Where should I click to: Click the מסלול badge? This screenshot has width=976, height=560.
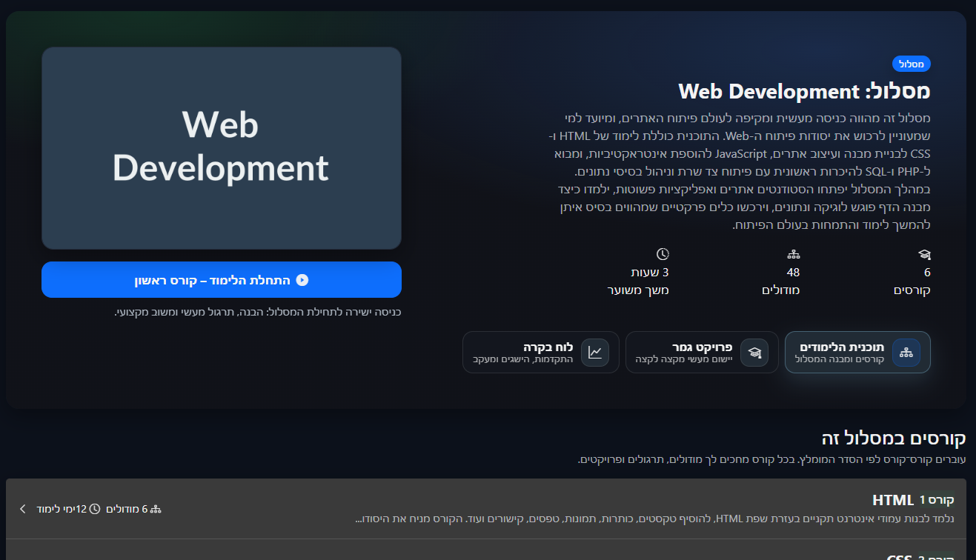[911, 64]
